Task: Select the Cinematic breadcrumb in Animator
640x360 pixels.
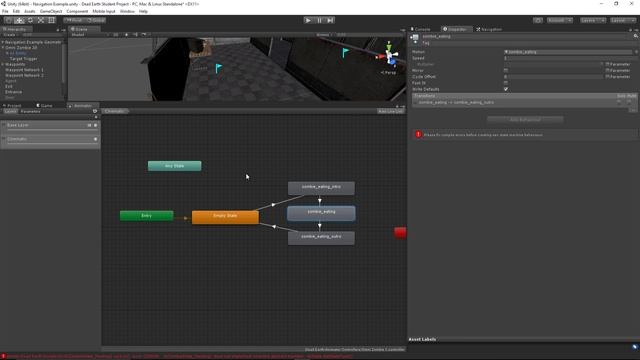Action: click(x=115, y=111)
